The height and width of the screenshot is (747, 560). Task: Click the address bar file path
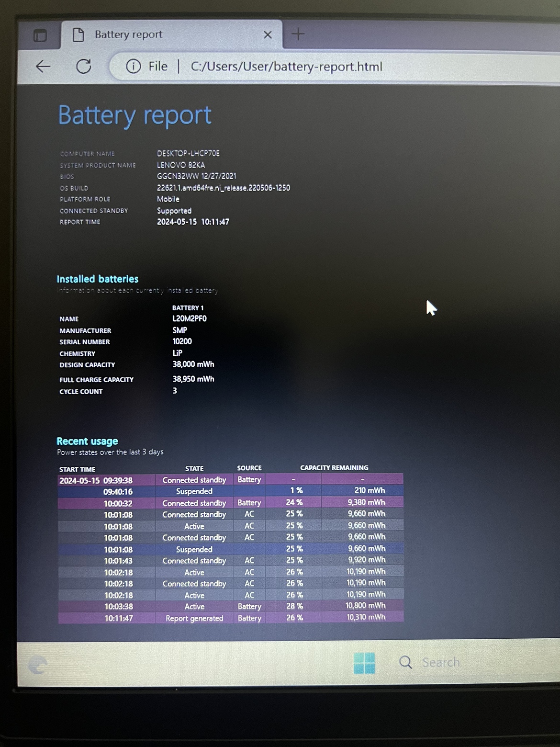click(286, 67)
